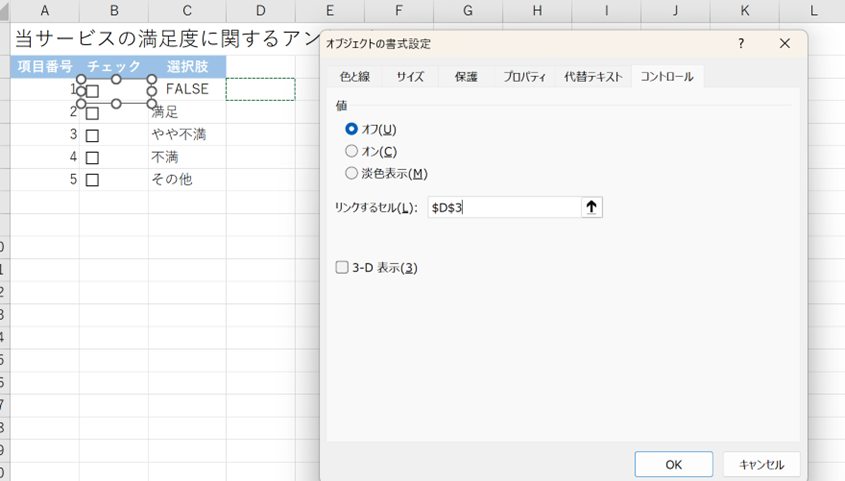Tick the checkbox next to やや不満
Image resolution: width=845 pixels, height=481 pixels.
[x=92, y=135]
